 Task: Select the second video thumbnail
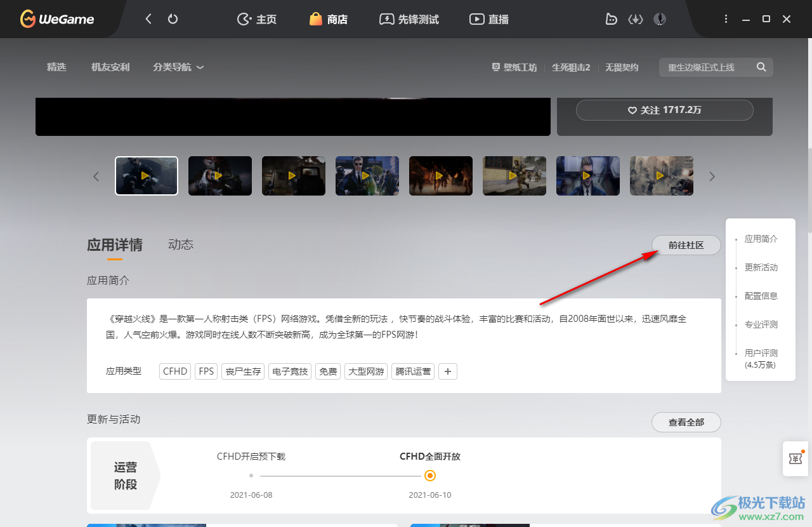point(220,176)
